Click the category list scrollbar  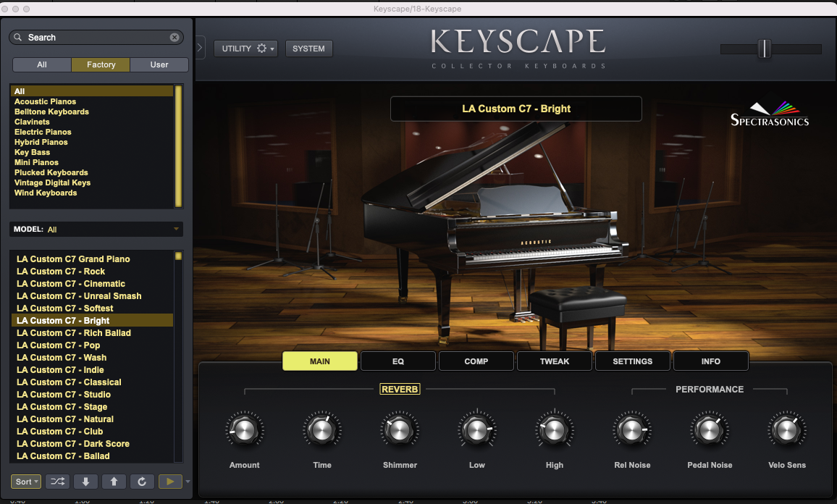(179, 146)
